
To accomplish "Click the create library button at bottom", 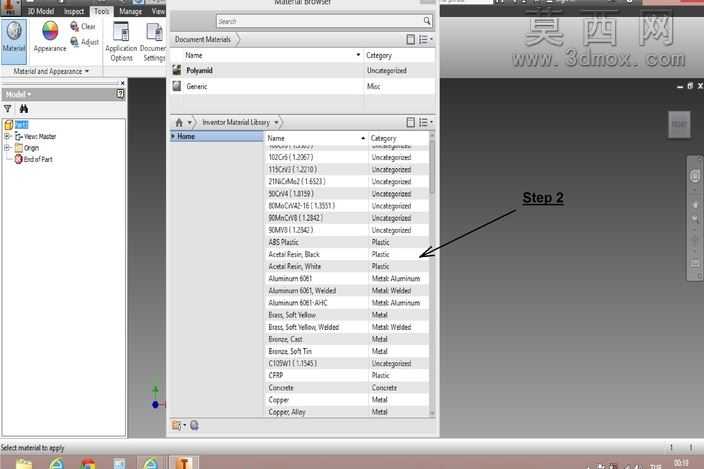I will pyautogui.click(x=176, y=425).
